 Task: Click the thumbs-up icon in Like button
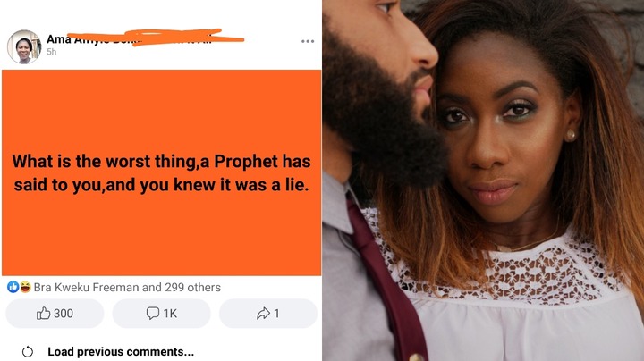tap(43, 314)
